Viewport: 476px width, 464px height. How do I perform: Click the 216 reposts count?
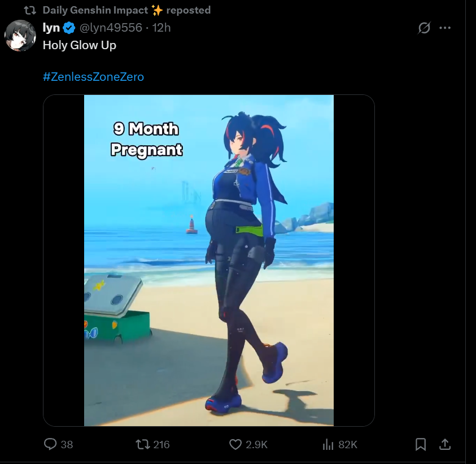pyautogui.click(x=161, y=445)
